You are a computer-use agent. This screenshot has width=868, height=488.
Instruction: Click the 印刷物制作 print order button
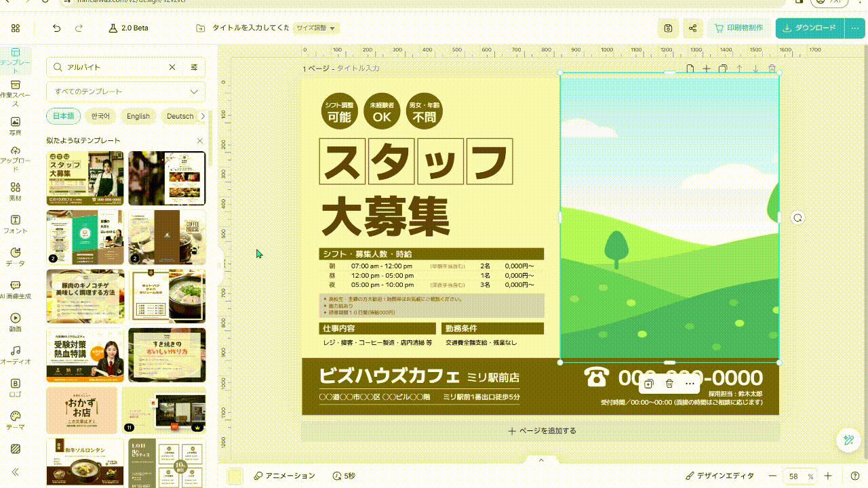[x=739, y=28]
